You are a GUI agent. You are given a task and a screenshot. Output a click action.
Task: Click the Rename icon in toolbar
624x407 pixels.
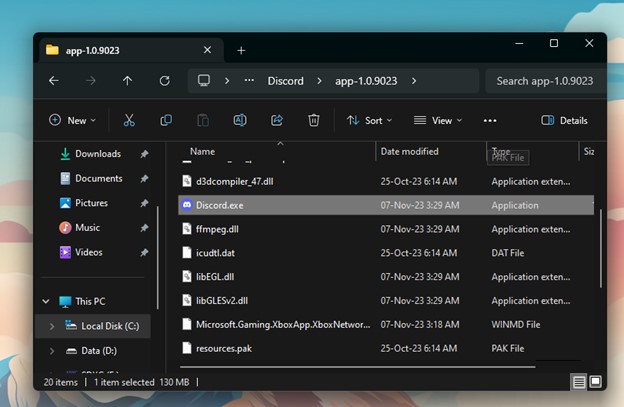pyautogui.click(x=240, y=120)
